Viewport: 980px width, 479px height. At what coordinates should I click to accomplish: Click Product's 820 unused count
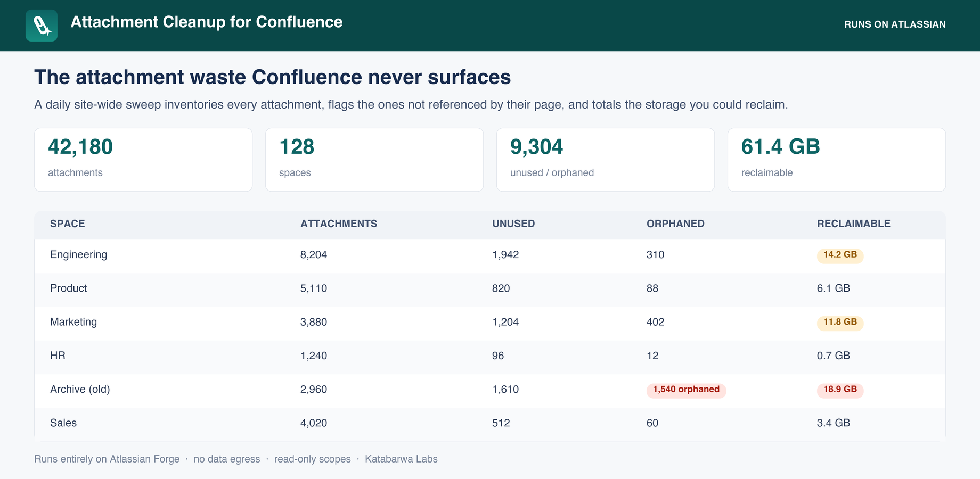pyautogui.click(x=501, y=288)
